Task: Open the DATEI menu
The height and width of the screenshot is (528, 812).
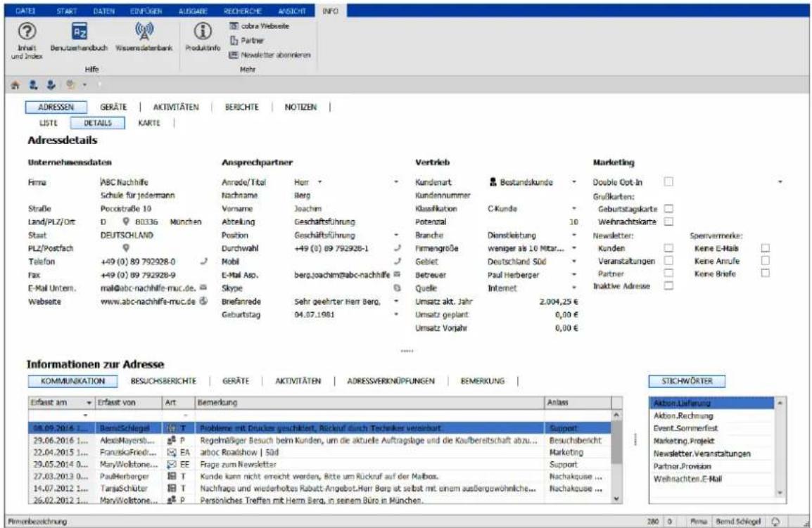Action: 25,11
